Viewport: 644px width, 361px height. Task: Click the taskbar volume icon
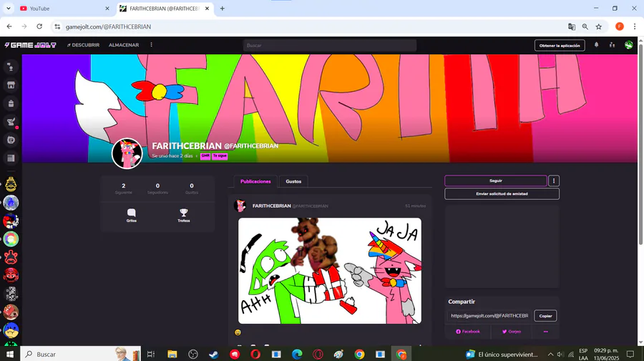560,354
